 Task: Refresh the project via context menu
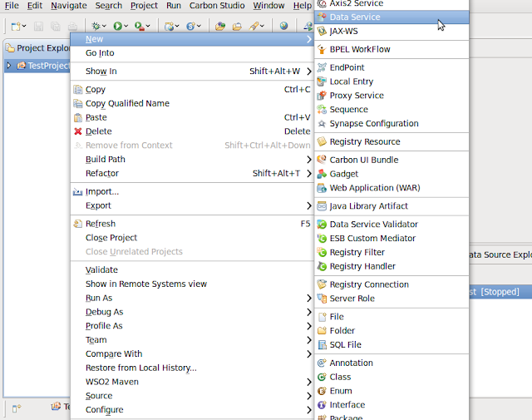point(192,224)
